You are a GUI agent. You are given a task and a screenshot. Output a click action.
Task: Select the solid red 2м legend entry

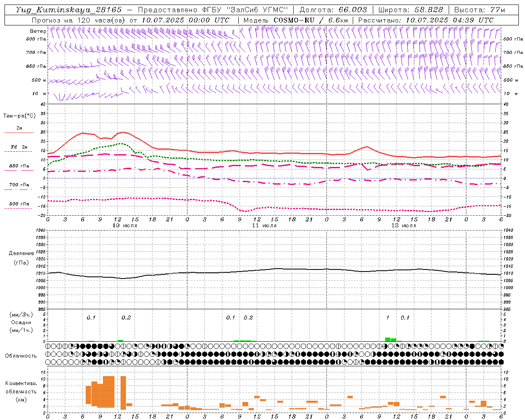(x=19, y=130)
